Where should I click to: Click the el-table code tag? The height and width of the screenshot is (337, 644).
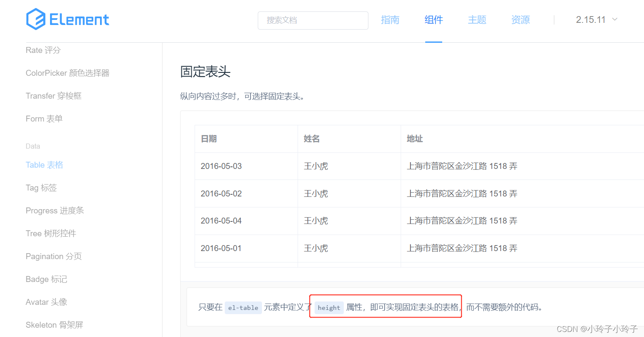point(243,308)
